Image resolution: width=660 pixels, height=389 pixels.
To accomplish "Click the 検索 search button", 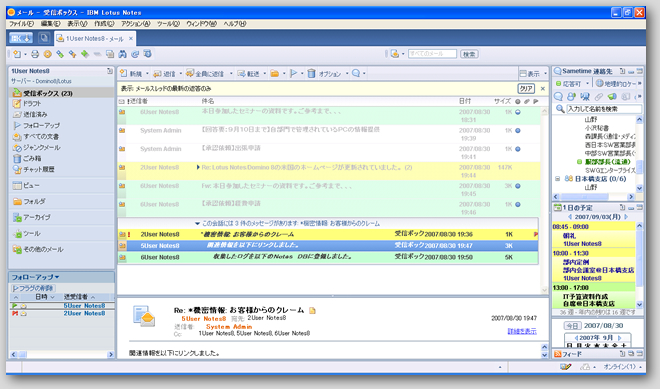I will coord(469,54).
